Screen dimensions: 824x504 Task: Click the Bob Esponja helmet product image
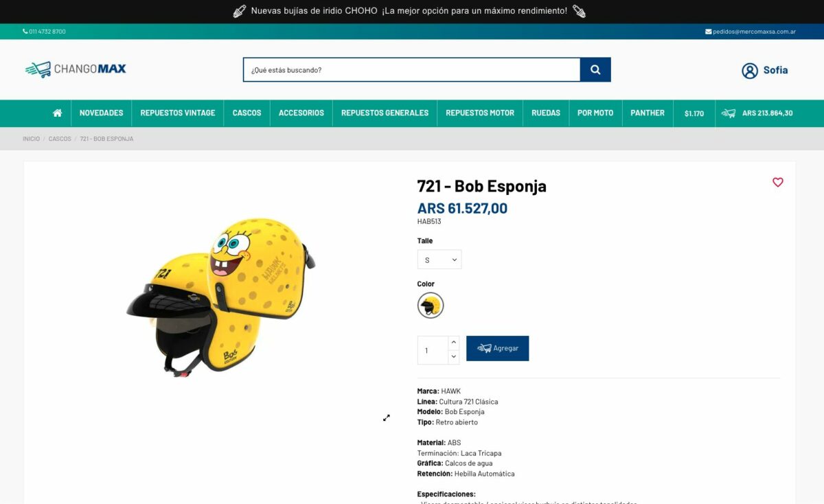221,297
